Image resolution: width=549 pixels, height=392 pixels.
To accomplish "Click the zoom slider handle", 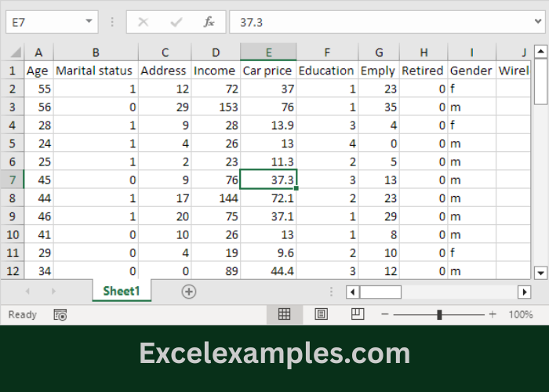I will point(439,314).
